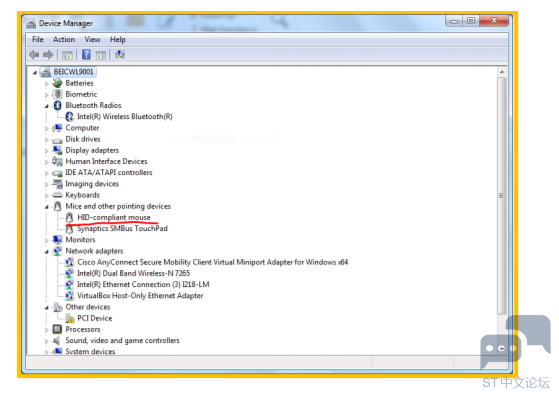This screenshot has width=559, height=398.
Task: Click the Processors category icon
Action: 57,329
